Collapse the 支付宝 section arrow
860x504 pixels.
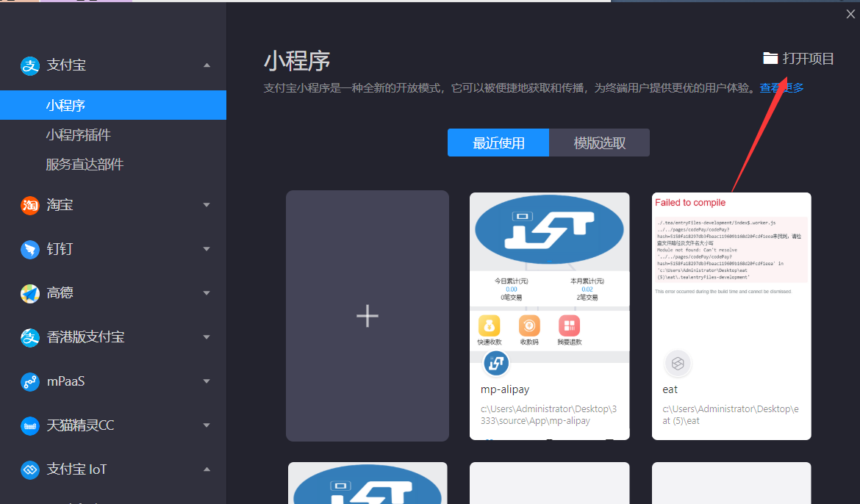(x=207, y=65)
